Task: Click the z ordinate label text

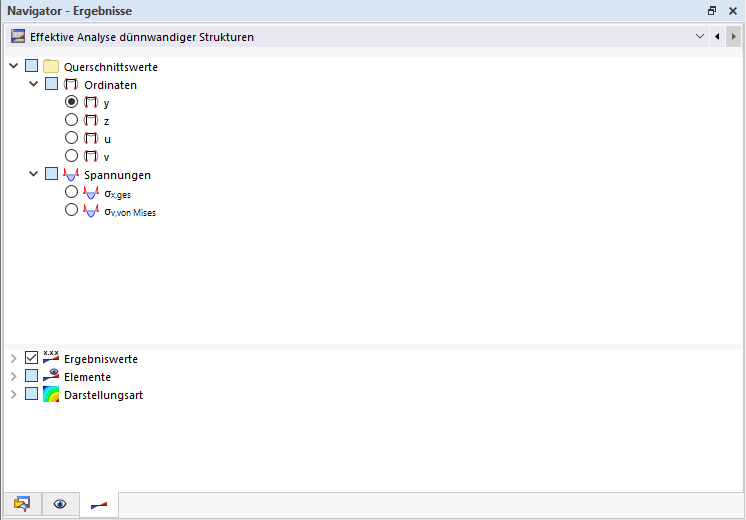Action: point(107,121)
